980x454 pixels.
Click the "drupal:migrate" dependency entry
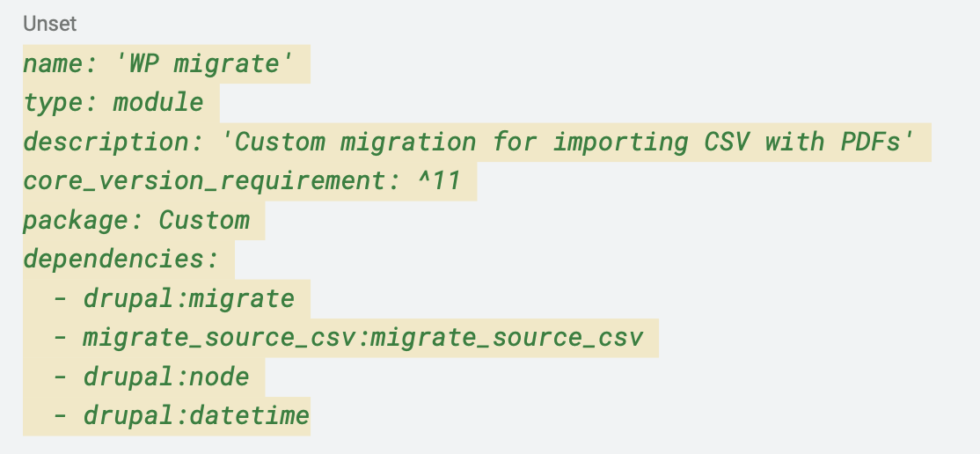click(188, 298)
